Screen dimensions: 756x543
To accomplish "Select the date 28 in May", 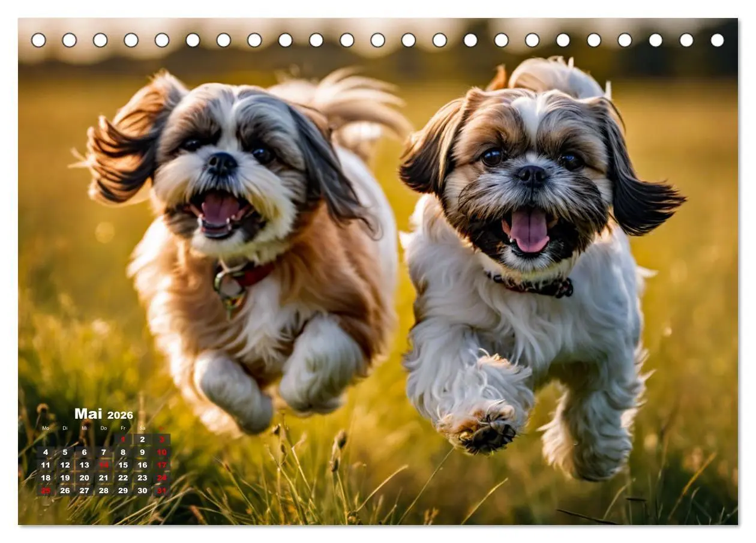I will (104, 491).
